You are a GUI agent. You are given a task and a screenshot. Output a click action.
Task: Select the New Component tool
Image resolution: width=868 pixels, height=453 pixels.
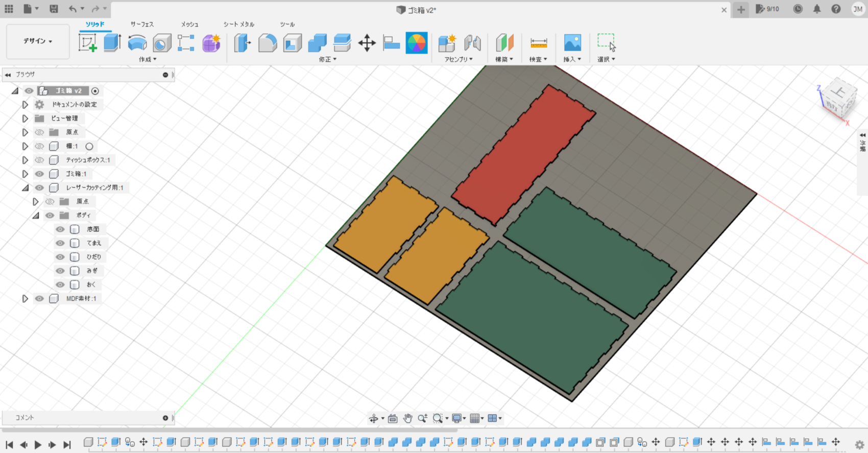(447, 43)
